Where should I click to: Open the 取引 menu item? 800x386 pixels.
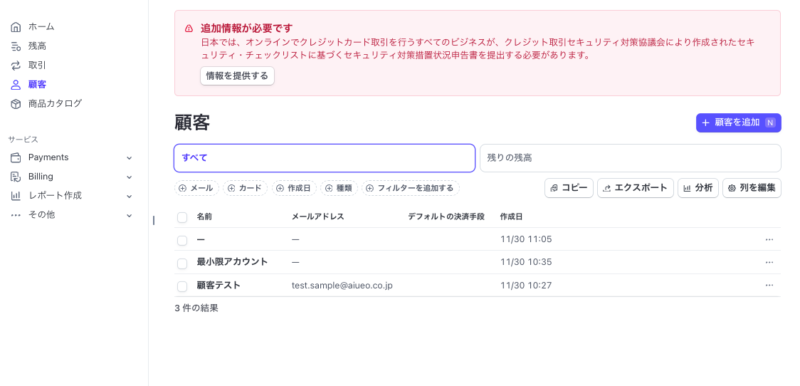coord(37,65)
